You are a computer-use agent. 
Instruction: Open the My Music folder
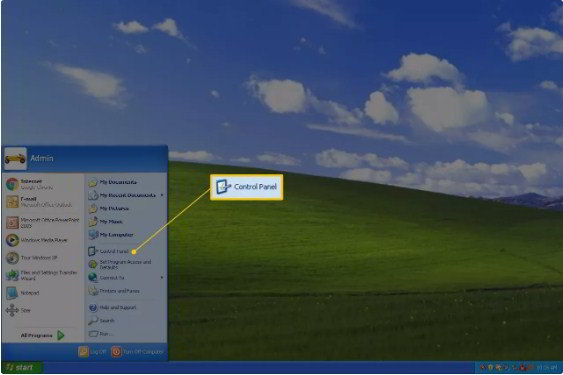[105, 222]
